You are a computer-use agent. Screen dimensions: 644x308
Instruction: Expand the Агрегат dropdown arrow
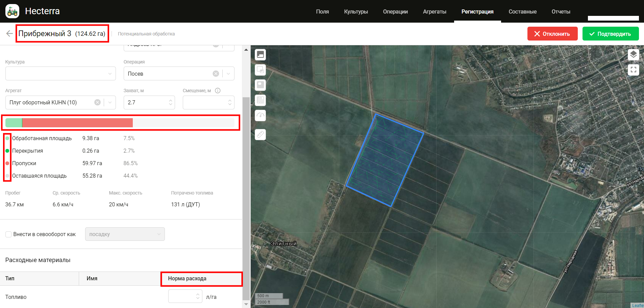click(110, 102)
